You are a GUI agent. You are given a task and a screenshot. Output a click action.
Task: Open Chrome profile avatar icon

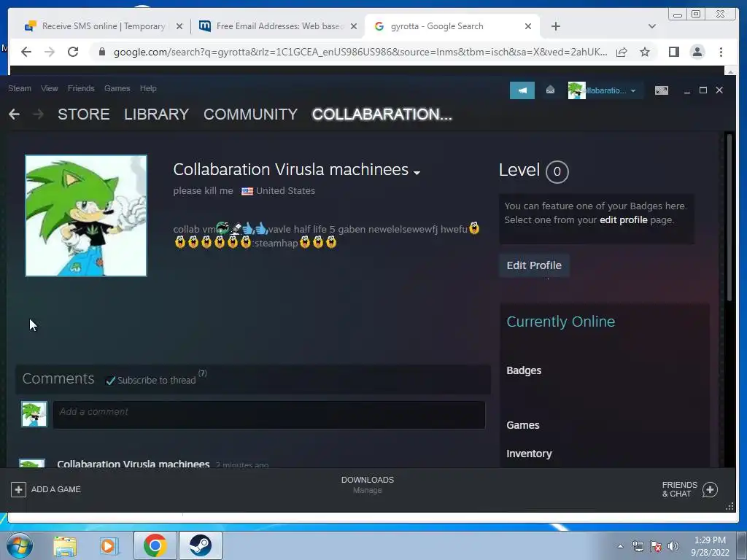(x=697, y=52)
